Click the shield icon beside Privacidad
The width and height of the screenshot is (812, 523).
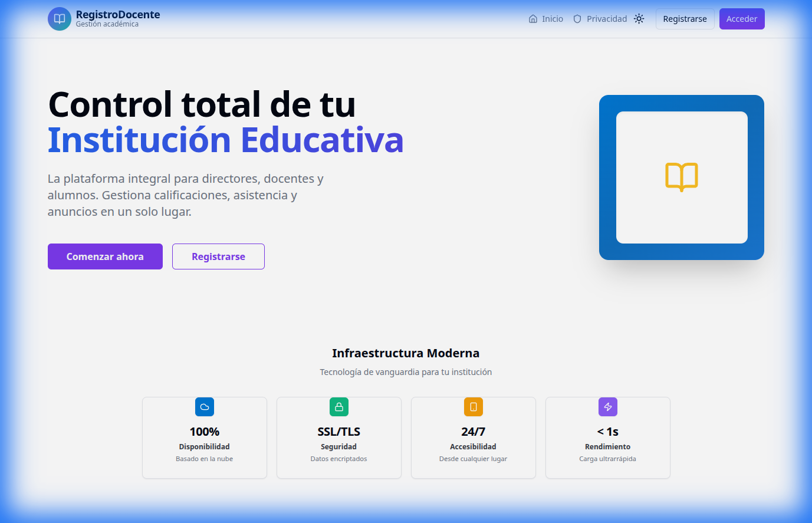[576, 18]
